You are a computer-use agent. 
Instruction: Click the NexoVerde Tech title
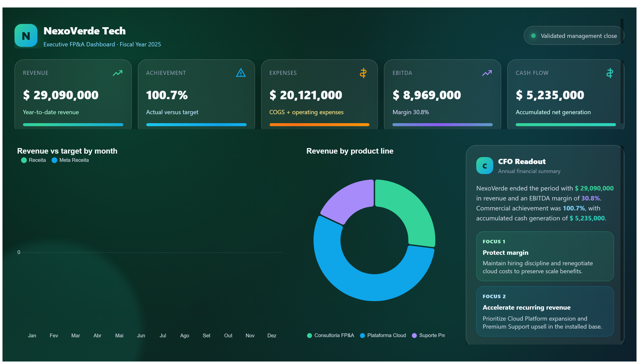pos(85,31)
